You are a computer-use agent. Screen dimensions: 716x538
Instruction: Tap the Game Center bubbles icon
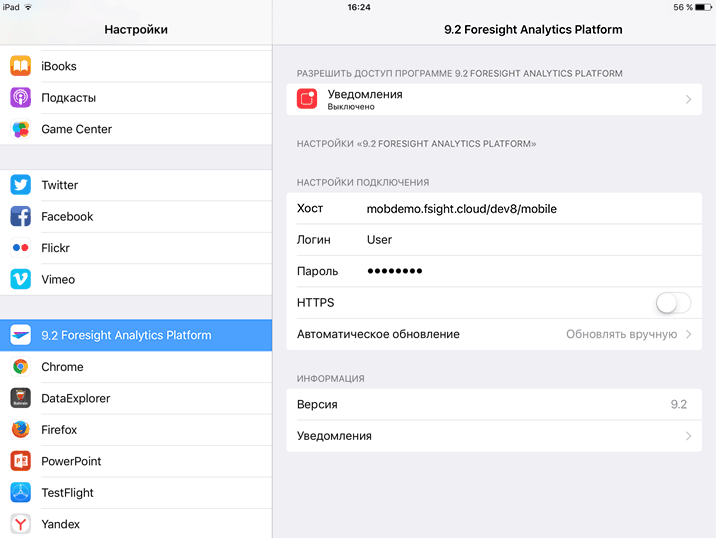click(x=21, y=129)
